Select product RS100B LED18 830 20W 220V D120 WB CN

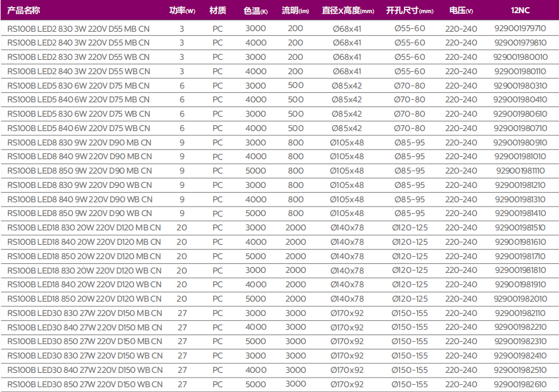[84, 271]
